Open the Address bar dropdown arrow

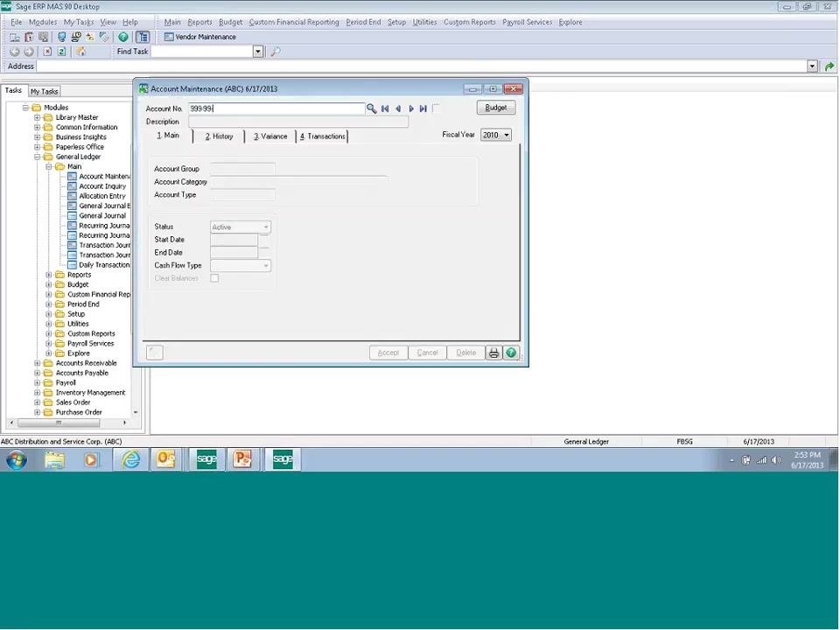(x=812, y=66)
